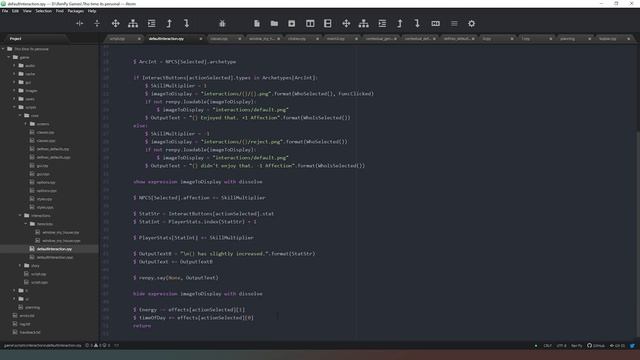This screenshot has height=360, width=640.
Task: Collapse the core folder
Action: (20, 116)
